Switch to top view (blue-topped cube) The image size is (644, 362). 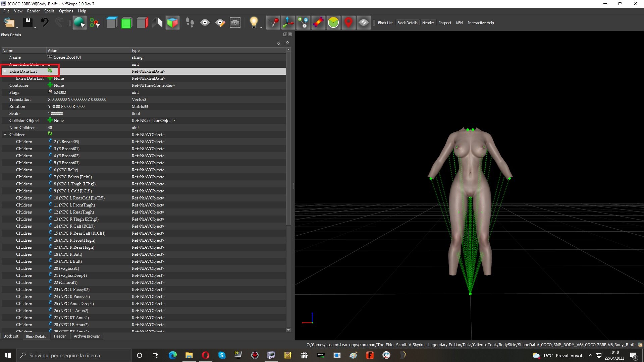point(112,23)
